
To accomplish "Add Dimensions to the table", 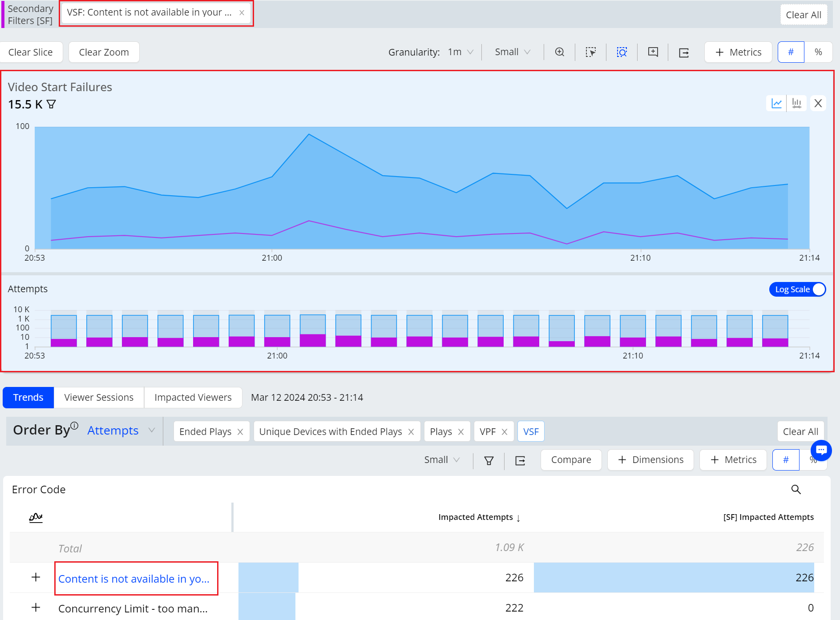I will 650,459.
